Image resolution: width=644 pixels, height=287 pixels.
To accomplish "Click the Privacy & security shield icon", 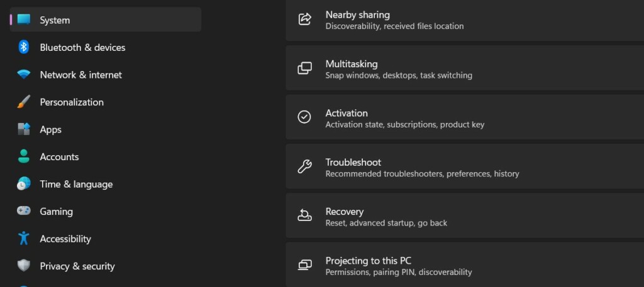I will [24, 266].
